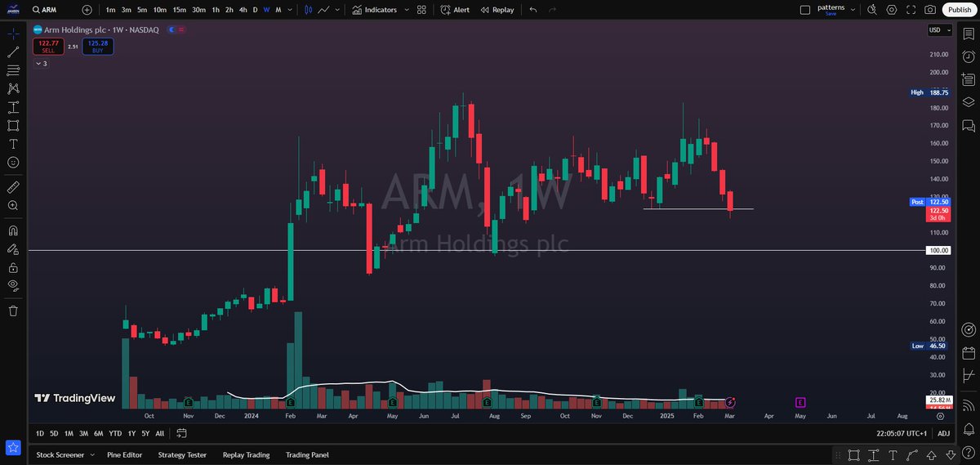Image resolution: width=980 pixels, height=465 pixels.
Task: Select the M monthly timeframe
Action: 278,10
